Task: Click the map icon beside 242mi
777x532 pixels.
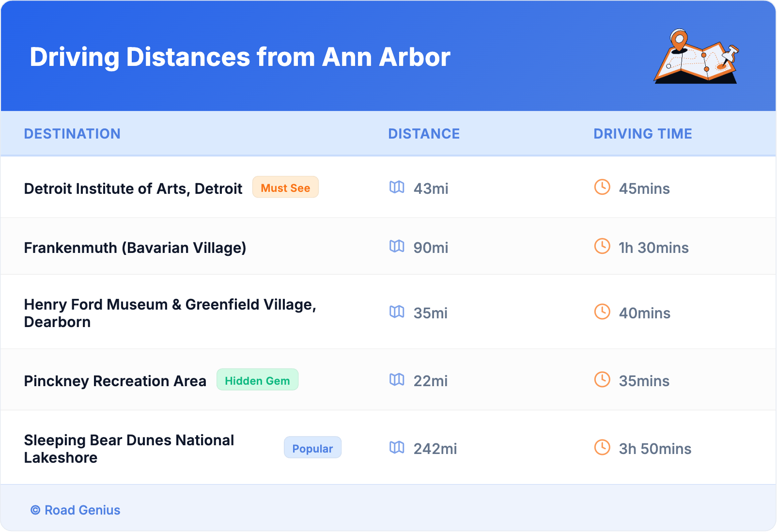Action: [397, 448]
